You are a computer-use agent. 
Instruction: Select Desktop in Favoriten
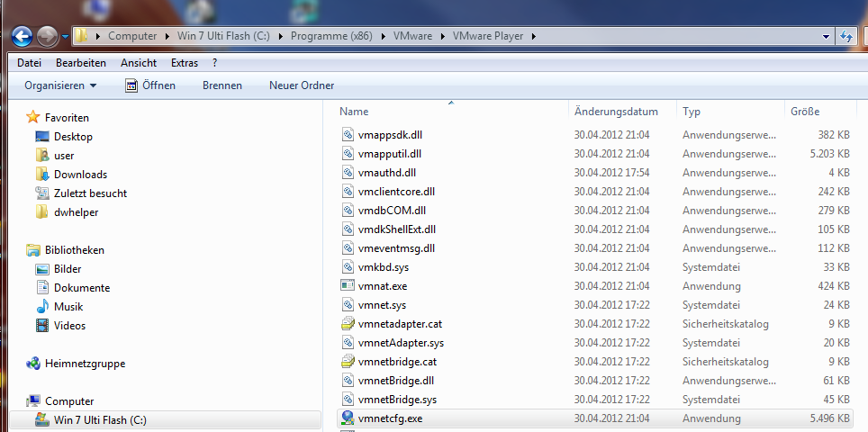point(73,137)
